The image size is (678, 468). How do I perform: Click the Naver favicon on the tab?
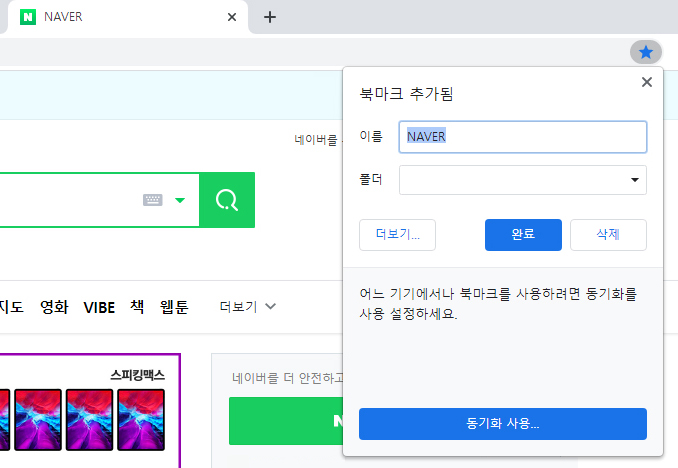[28, 17]
